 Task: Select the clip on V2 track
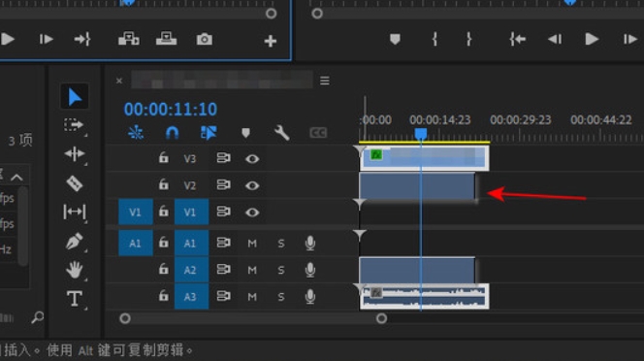(x=417, y=186)
